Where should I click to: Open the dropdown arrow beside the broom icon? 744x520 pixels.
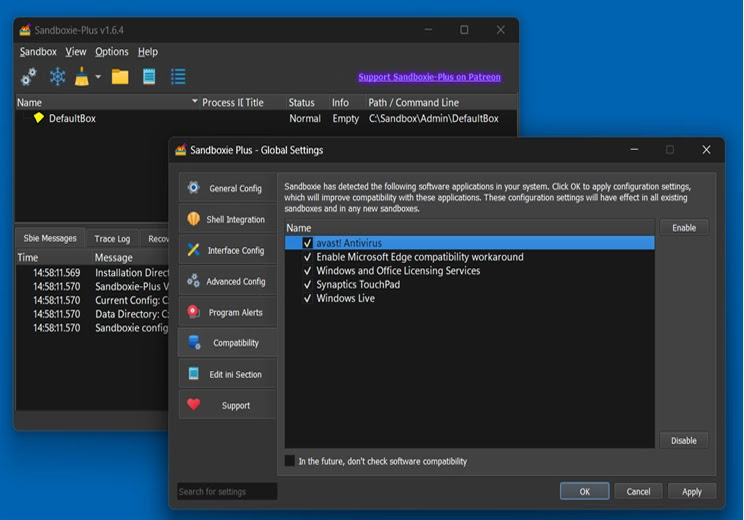[98, 76]
